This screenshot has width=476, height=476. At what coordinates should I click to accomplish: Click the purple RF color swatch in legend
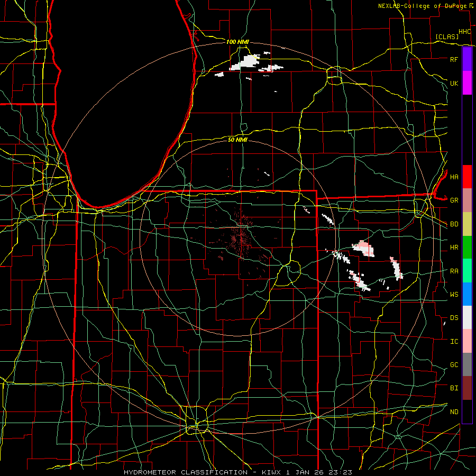click(x=467, y=59)
